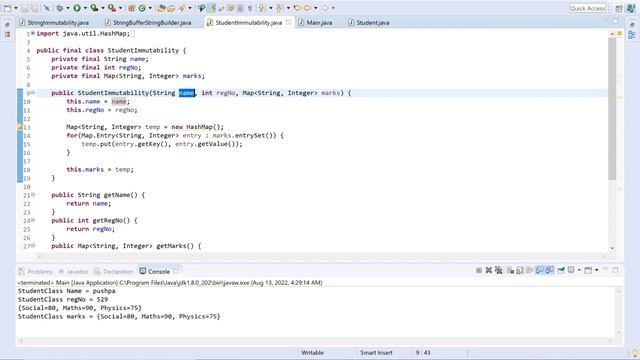
Task: Close the StudentImmutability.java tab
Action: (x=288, y=22)
